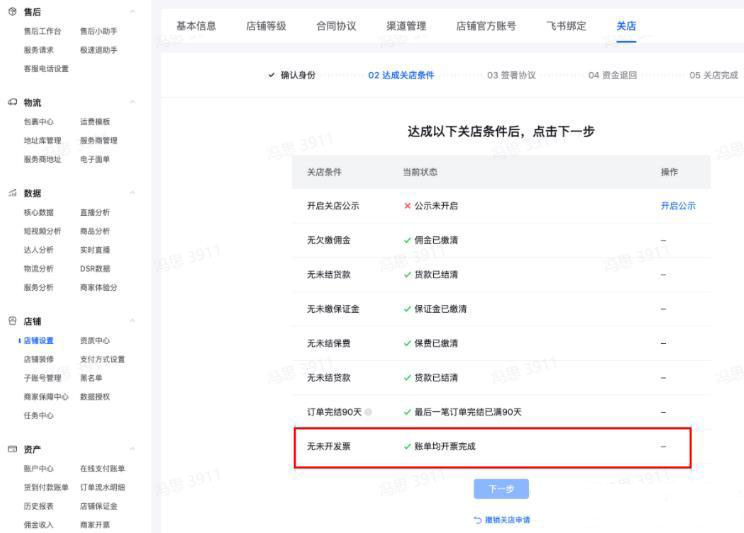Collapse the 店铺 sidebar section
The width and height of the screenshot is (744, 533).
[x=133, y=321]
